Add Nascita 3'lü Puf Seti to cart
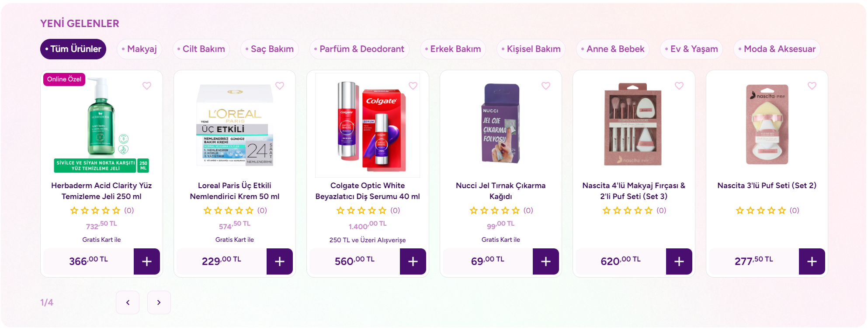The width and height of the screenshot is (868, 330). point(812,261)
